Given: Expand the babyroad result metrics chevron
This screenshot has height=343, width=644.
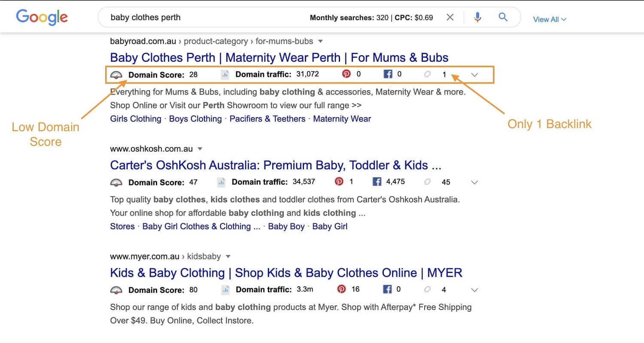Looking at the screenshot, I should (x=474, y=75).
